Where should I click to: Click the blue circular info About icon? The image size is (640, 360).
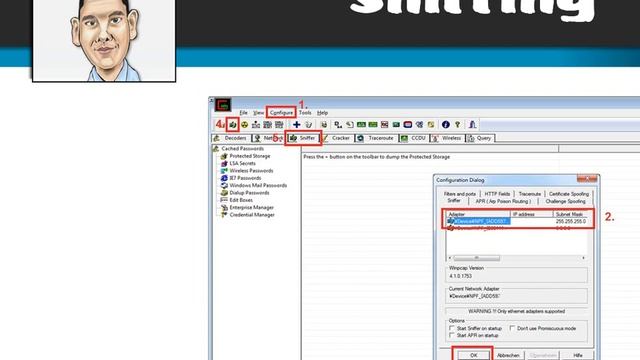click(446, 124)
